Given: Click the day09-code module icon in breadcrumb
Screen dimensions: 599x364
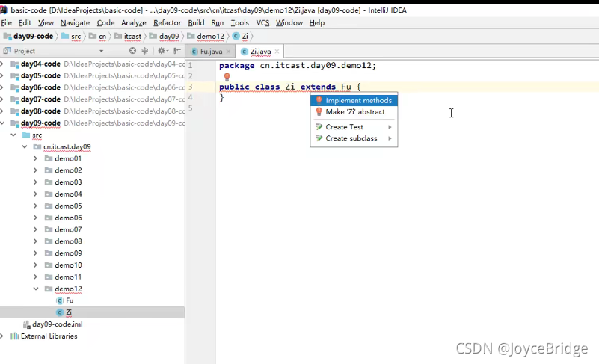Looking at the screenshot, I should pyautogui.click(x=7, y=37).
